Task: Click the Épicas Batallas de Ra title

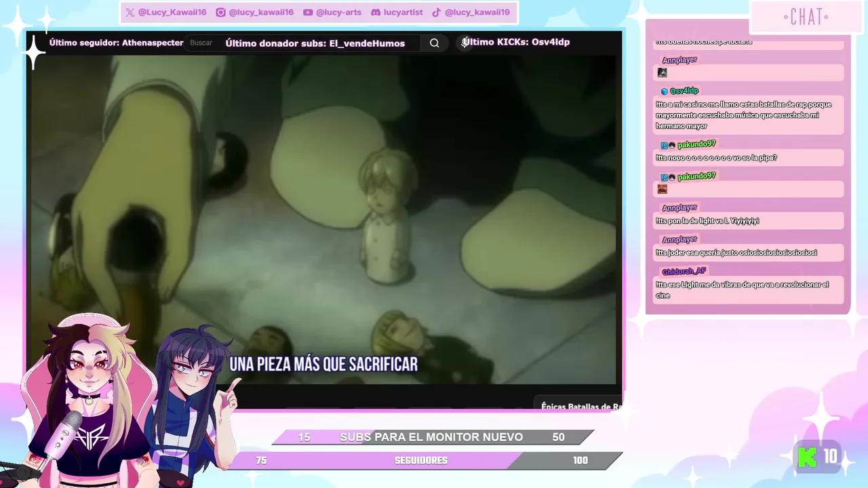Action: point(581,407)
